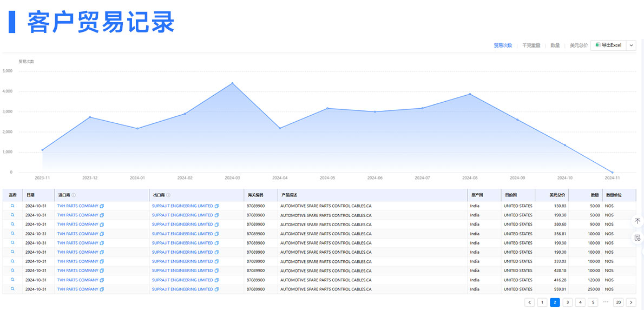Go to the previous page arrow
The height and width of the screenshot is (310, 644).
point(529,302)
